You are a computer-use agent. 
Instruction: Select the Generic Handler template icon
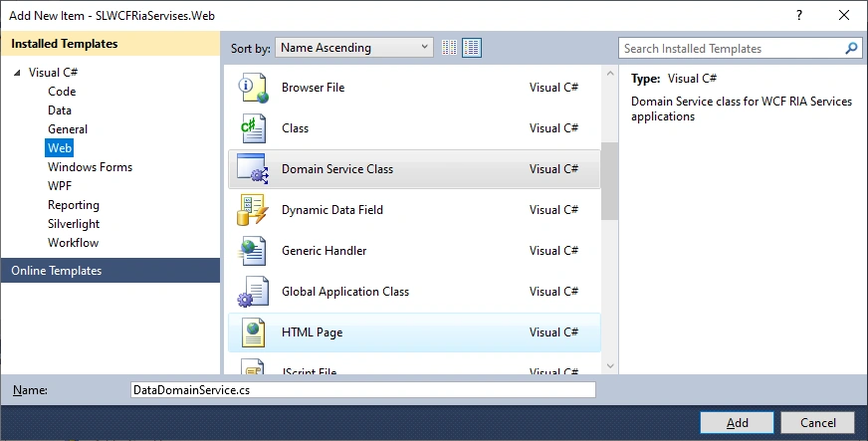pos(253,251)
